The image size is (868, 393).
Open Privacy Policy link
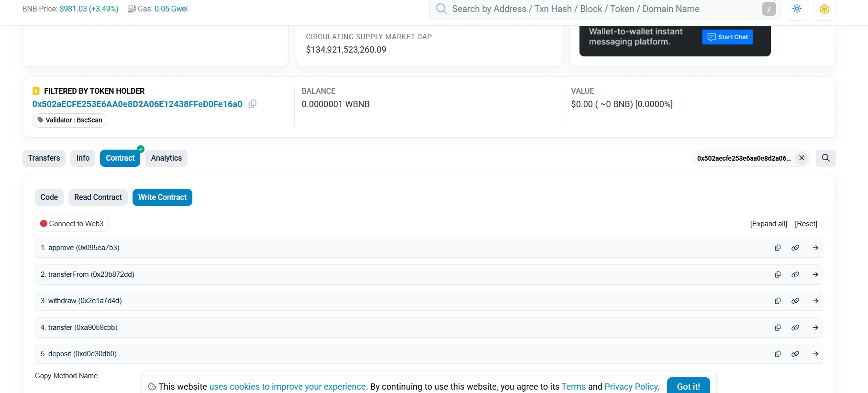[x=631, y=386]
